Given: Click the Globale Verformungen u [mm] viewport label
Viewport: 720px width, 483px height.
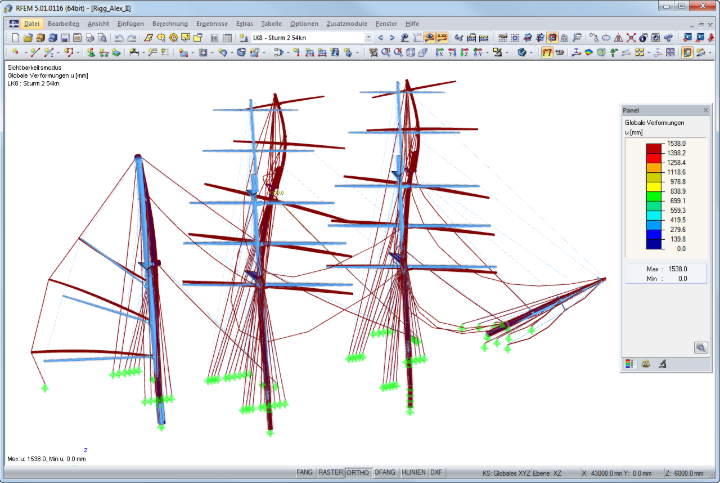Looking at the screenshot, I should pos(48,75).
